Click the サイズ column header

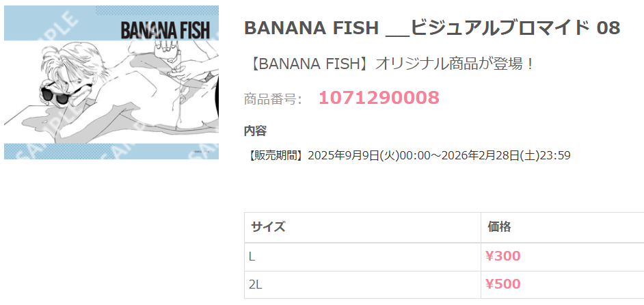pyautogui.click(x=268, y=227)
